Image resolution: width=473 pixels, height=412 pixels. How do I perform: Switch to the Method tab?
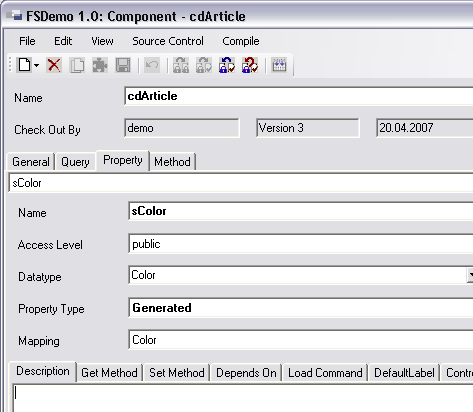[172, 162]
